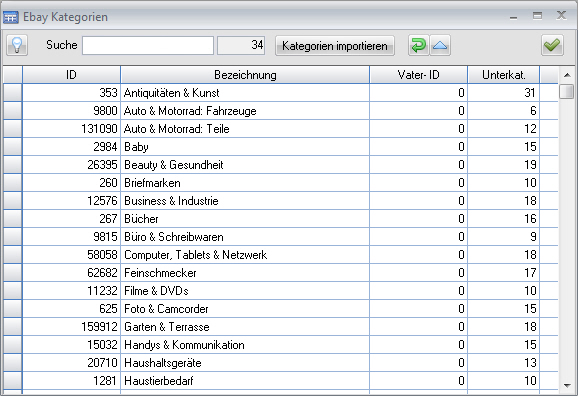Select the Haushaltsgeräte category
Screen dimensions: 578x396
[281, 363]
